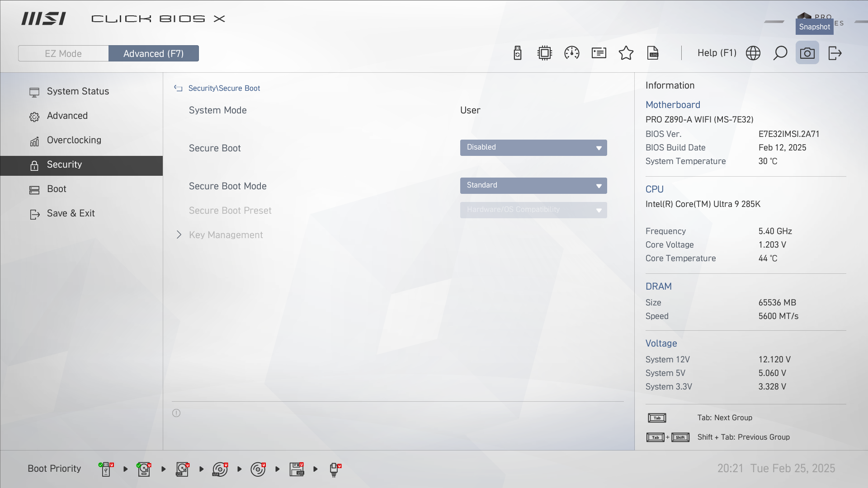Open the Secure Boot Mode dropdown
Viewport: 868px width, 488px height.
coord(533,186)
